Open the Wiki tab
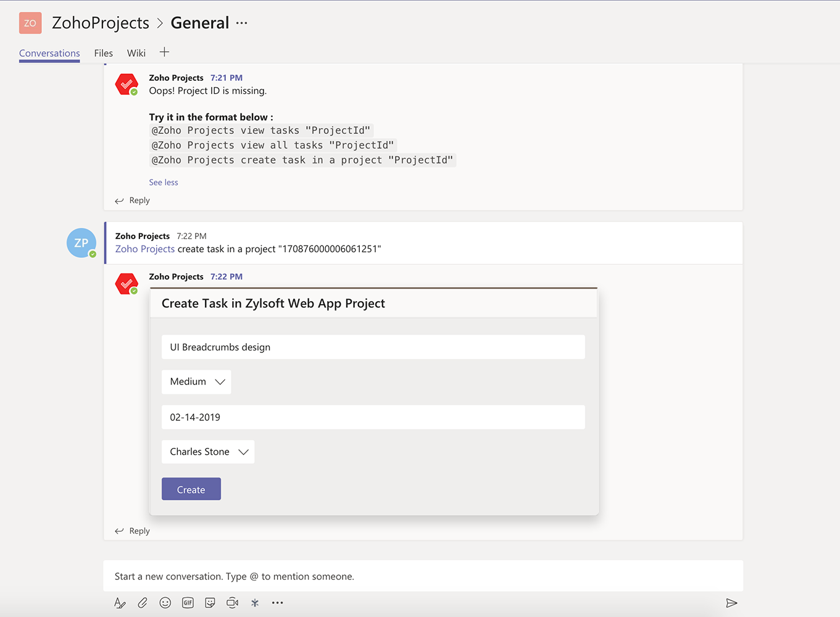Viewport: 840px width, 617px height. pyautogui.click(x=136, y=53)
